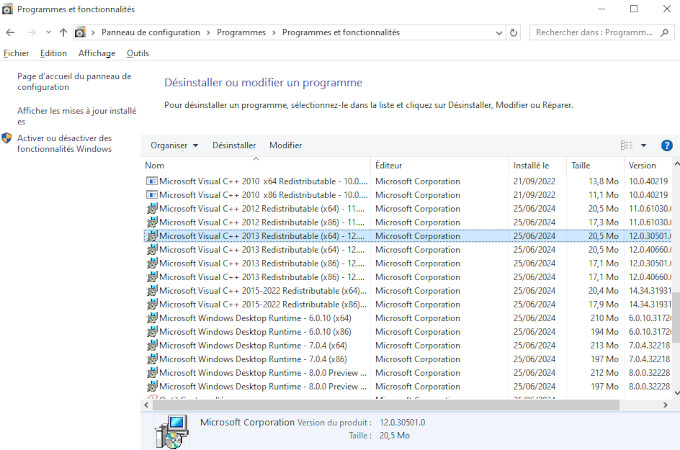Click Panneau de configuration breadcrumb
The width and height of the screenshot is (680, 450).
(150, 33)
